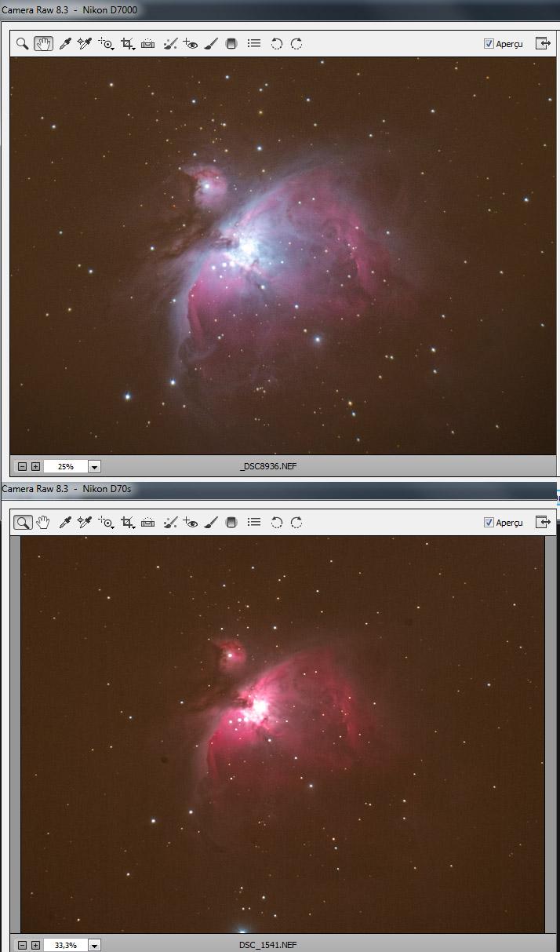Zoom in with plus button, D7000 window
Viewport: 560px width, 952px height.
[35, 466]
